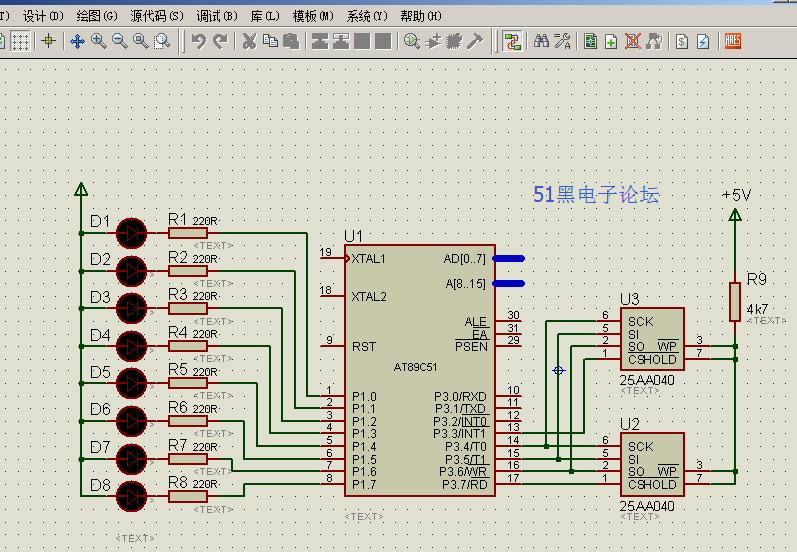Open the 调试(B) menu
Screen dimensions: 797x552
click(x=217, y=16)
